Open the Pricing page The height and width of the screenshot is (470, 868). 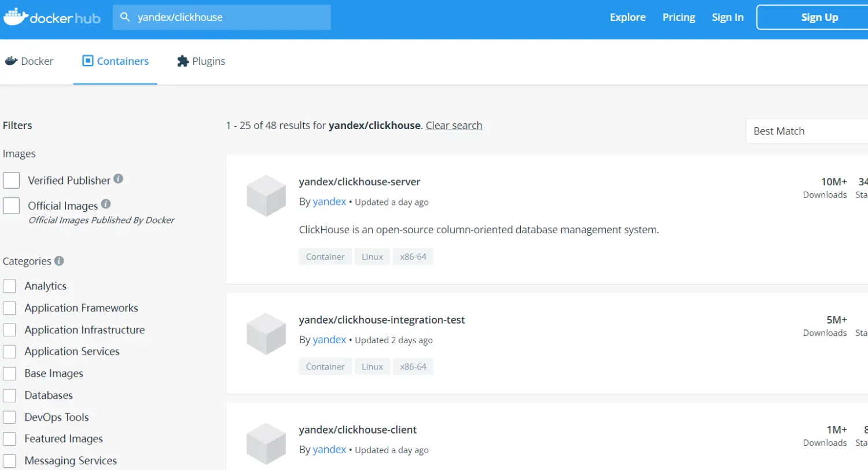coord(679,17)
